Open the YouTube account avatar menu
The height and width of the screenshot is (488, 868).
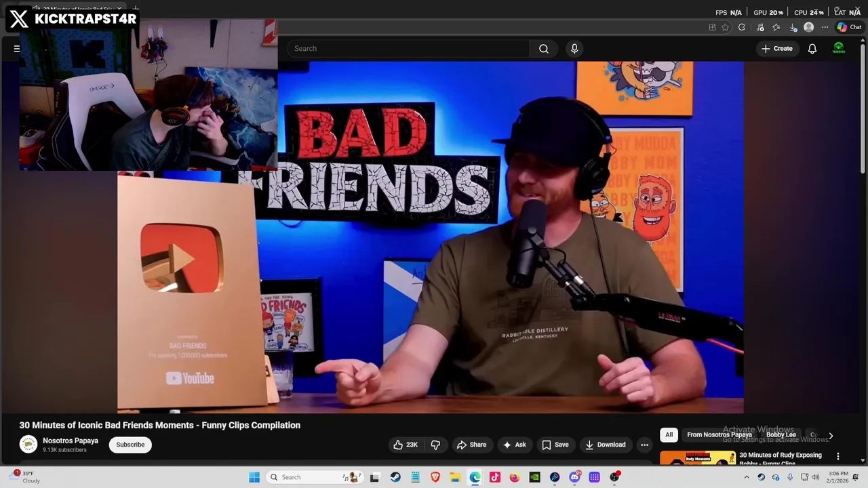(839, 49)
